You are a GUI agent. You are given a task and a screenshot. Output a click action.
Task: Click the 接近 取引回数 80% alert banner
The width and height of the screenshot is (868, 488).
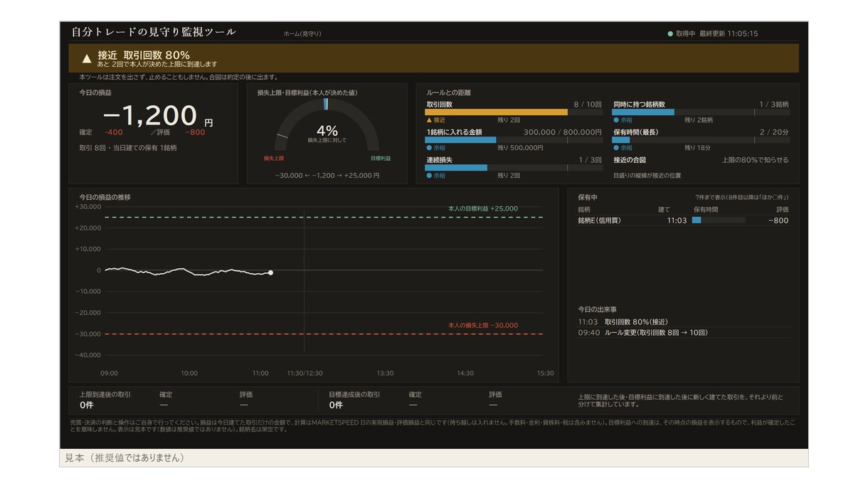pos(433,58)
